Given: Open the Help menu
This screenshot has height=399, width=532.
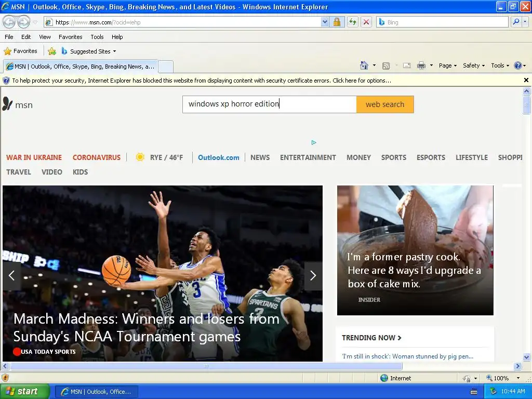Looking at the screenshot, I should (x=117, y=37).
